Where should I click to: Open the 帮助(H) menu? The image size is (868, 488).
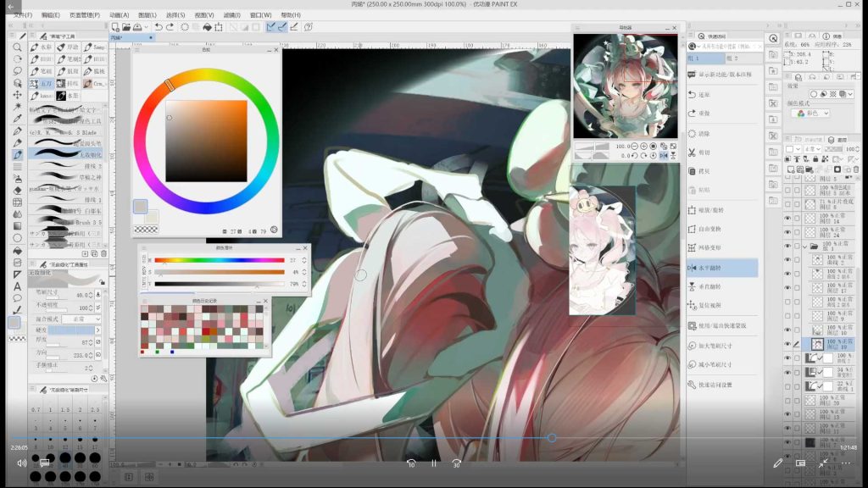tap(291, 15)
